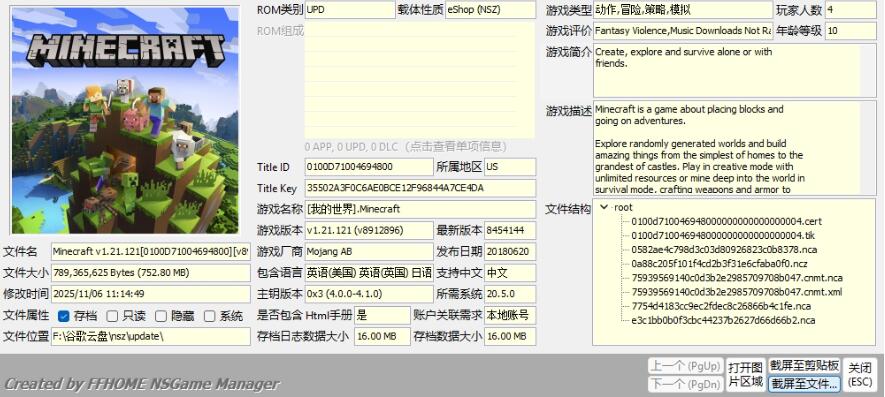The width and height of the screenshot is (885, 397).
Task: Check the 系统 system attribute checkbox
Action: tap(209, 316)
